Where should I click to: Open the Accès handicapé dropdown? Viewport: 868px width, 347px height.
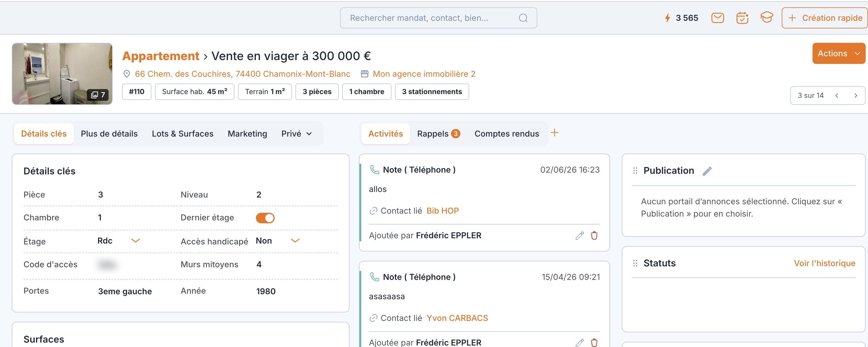(x=278, y=241)
